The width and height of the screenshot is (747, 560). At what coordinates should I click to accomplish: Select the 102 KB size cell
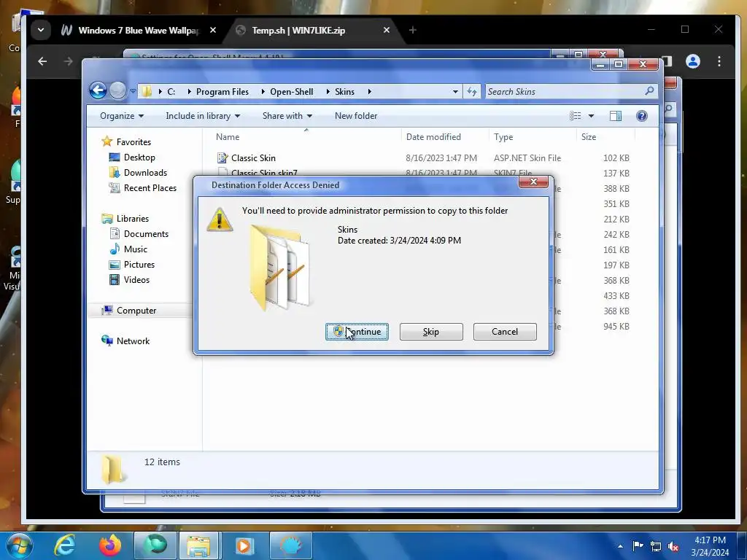(x=616, y=157)
